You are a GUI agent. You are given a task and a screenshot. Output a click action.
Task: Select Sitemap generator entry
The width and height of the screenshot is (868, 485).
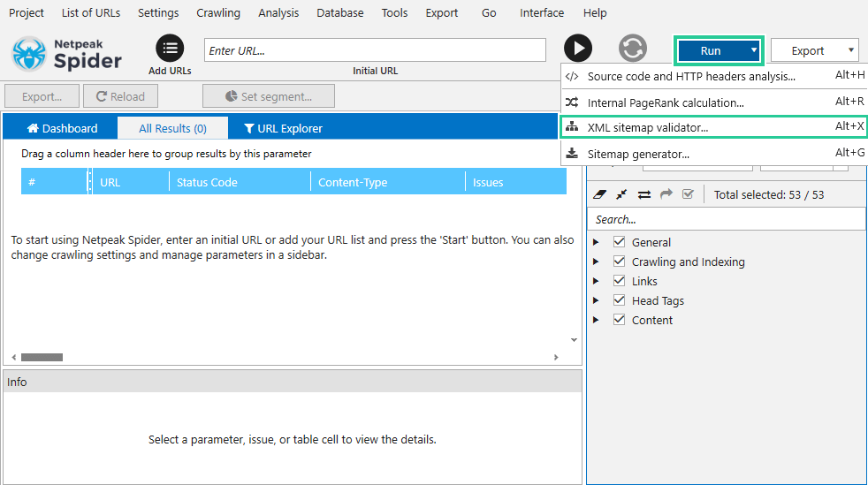713,154
